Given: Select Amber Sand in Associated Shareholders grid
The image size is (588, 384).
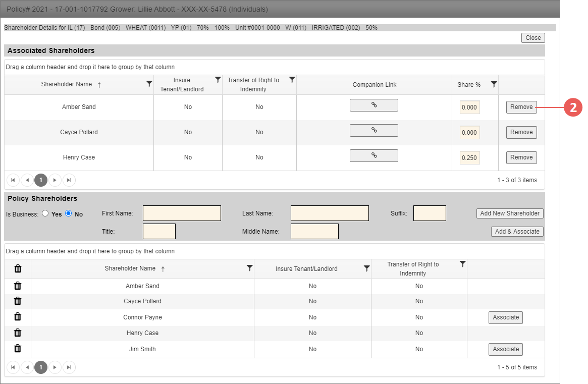Looking at the screenshot, I should [79, 107].
